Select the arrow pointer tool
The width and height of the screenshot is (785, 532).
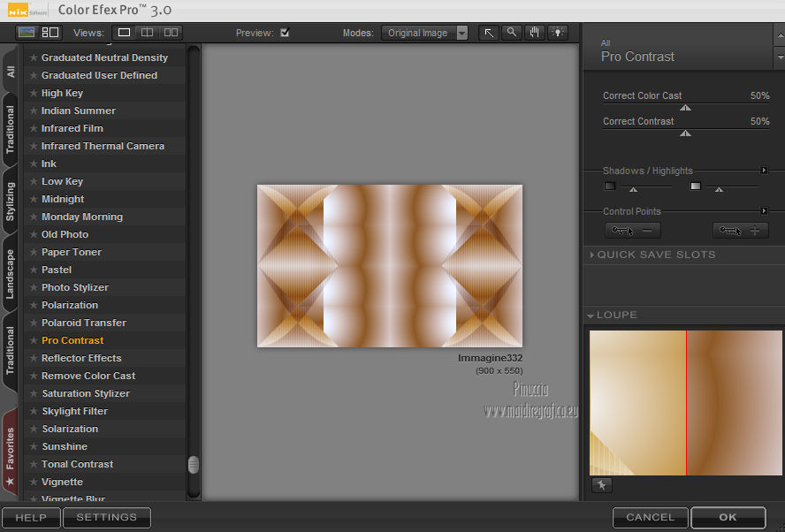pos(489,33)
